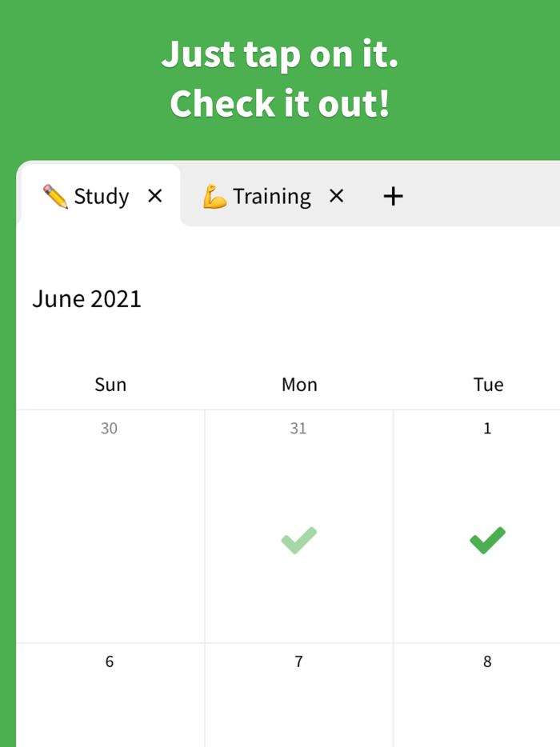Click the X icon on the Training tab
The image size is (560, 747).
337,196
